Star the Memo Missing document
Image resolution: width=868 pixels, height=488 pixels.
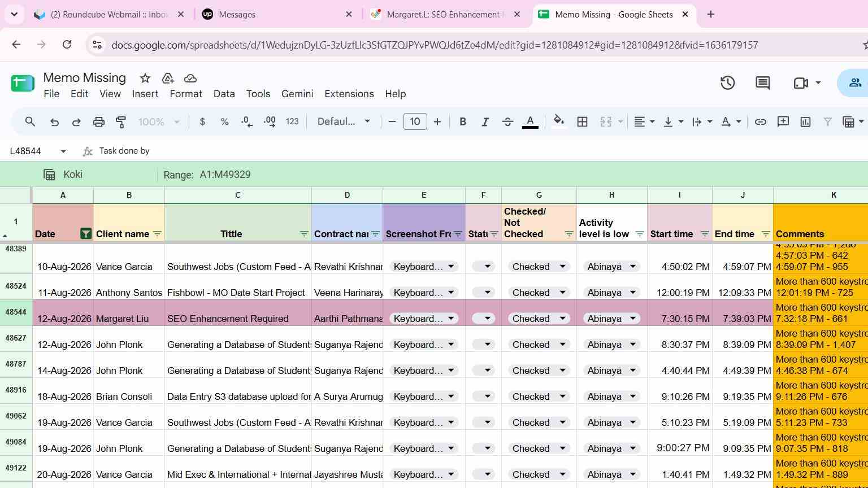[145, 79]
